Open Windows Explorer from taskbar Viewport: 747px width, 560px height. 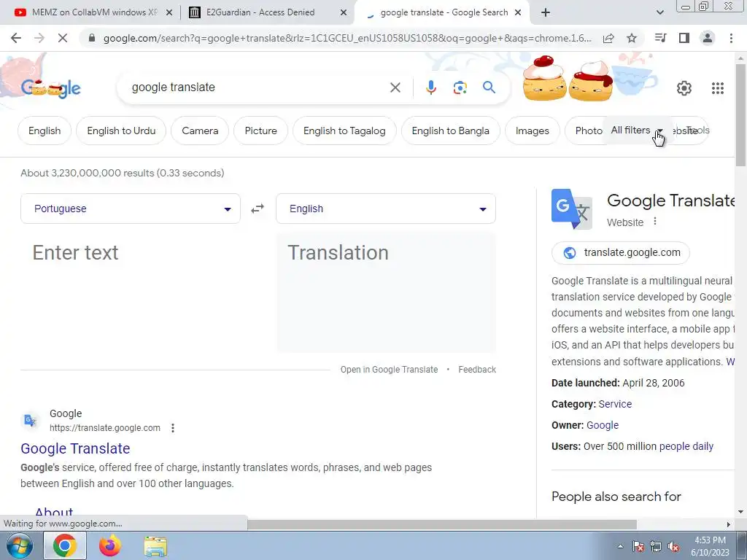[x=155, y=545]
